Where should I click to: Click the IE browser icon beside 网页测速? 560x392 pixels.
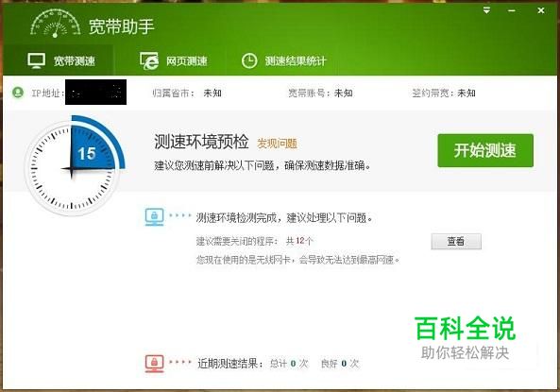pyautogui.click(x=149, y=61)
